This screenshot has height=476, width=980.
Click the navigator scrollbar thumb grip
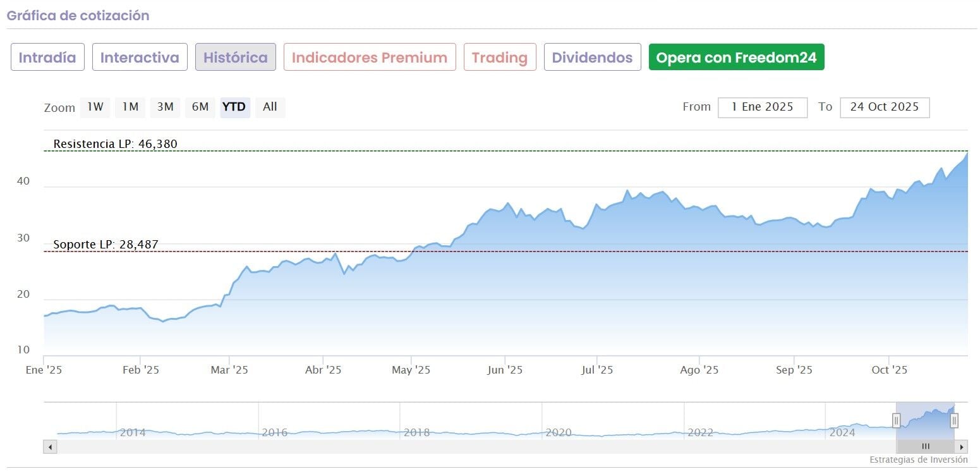click(x=926, y=447)
